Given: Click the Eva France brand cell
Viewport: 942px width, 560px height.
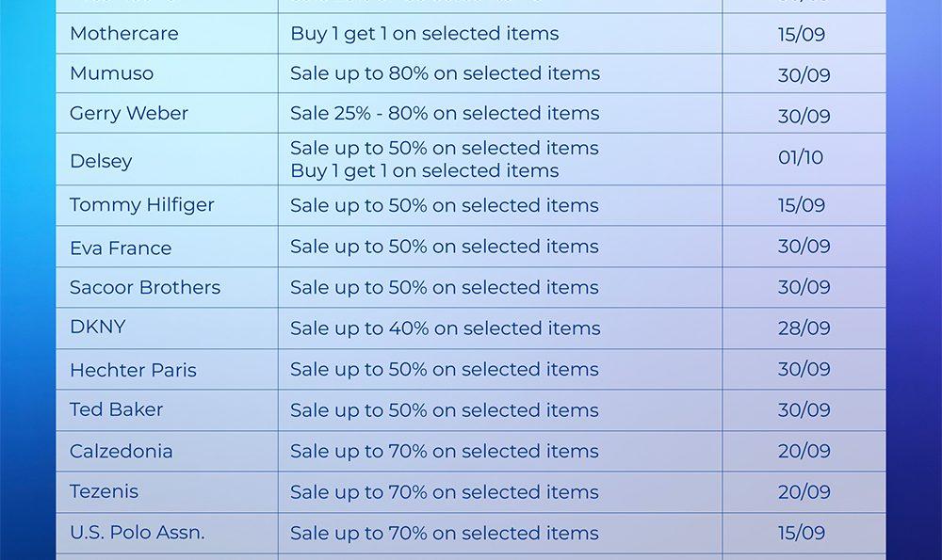Looking at the screenshot, I should pyautogui.click(x=121, y=248).
